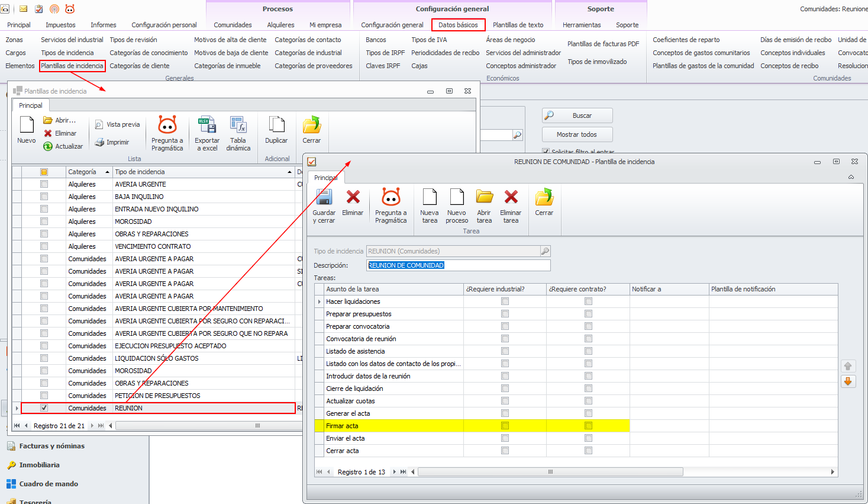The height and width of the screenshot is (504, 868).
Task: Save the template with Guardar y cerrar
Action: pyautogui.click(x=324, y=206)
